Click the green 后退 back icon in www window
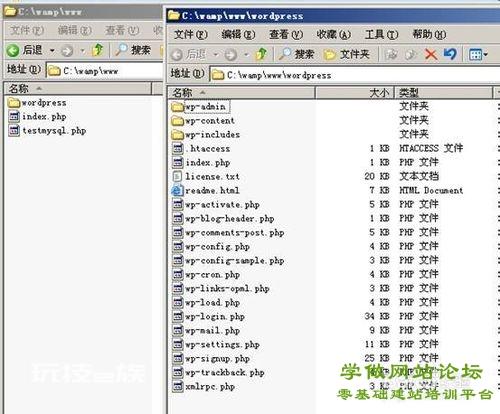 pos(13,51)
